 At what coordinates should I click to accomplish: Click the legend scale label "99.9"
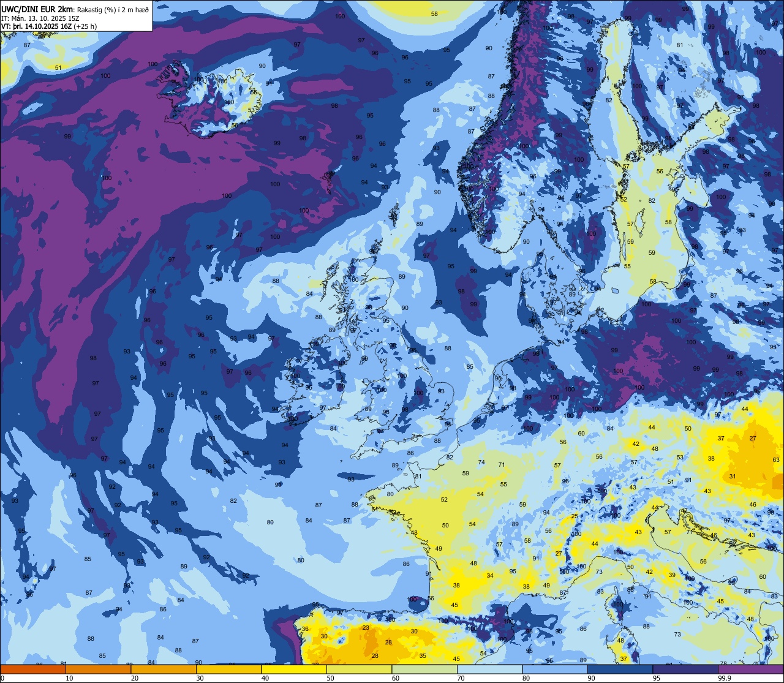(x=725, y=678)
